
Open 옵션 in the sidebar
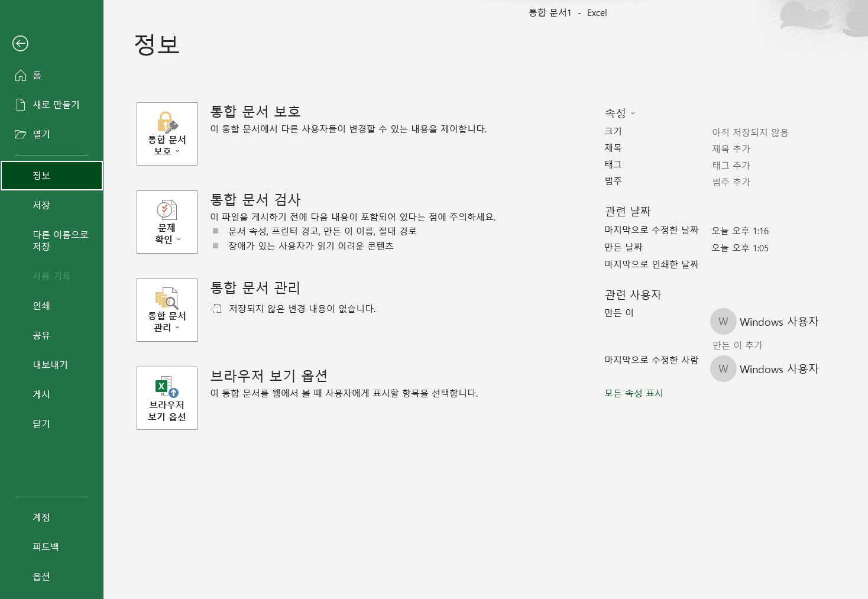tap(51, 577)
